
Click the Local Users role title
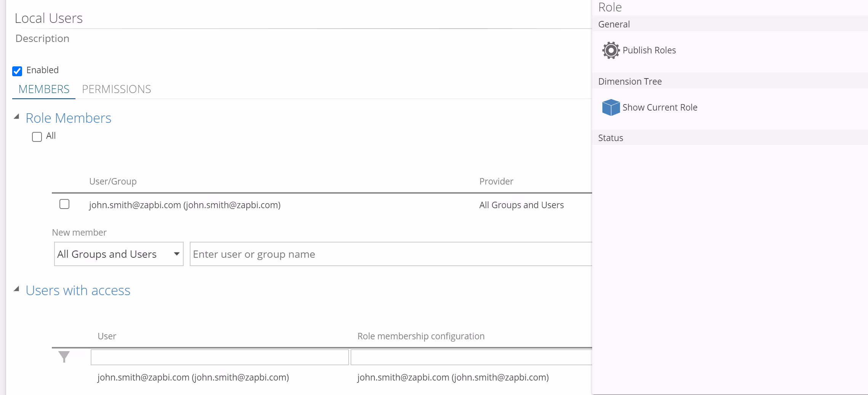click(x=49, y=18)
